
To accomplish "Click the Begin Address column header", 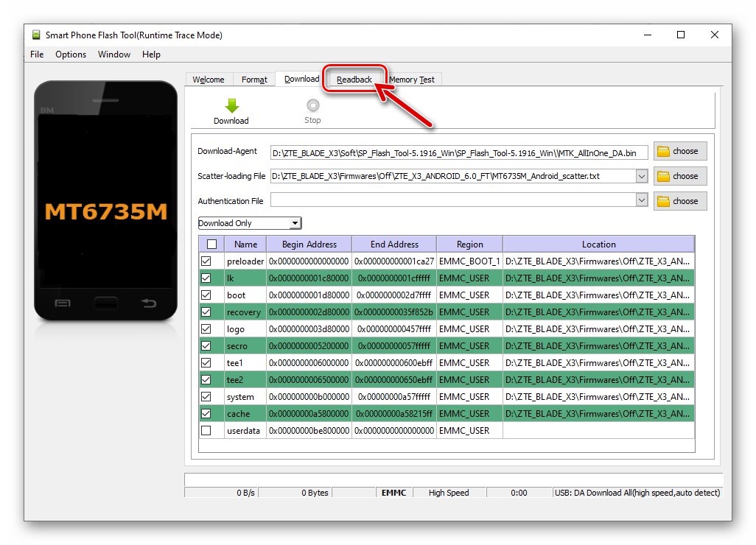I will 309,245.
